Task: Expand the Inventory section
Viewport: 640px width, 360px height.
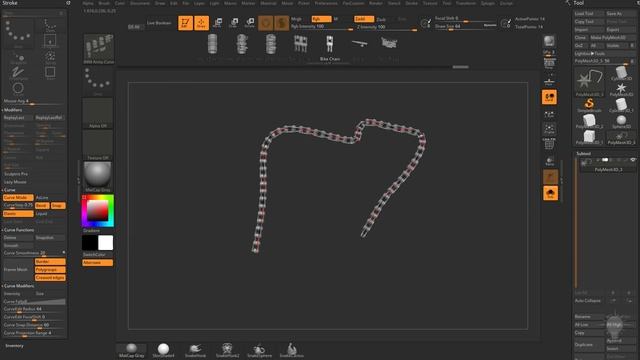Action: click(14, 346)
